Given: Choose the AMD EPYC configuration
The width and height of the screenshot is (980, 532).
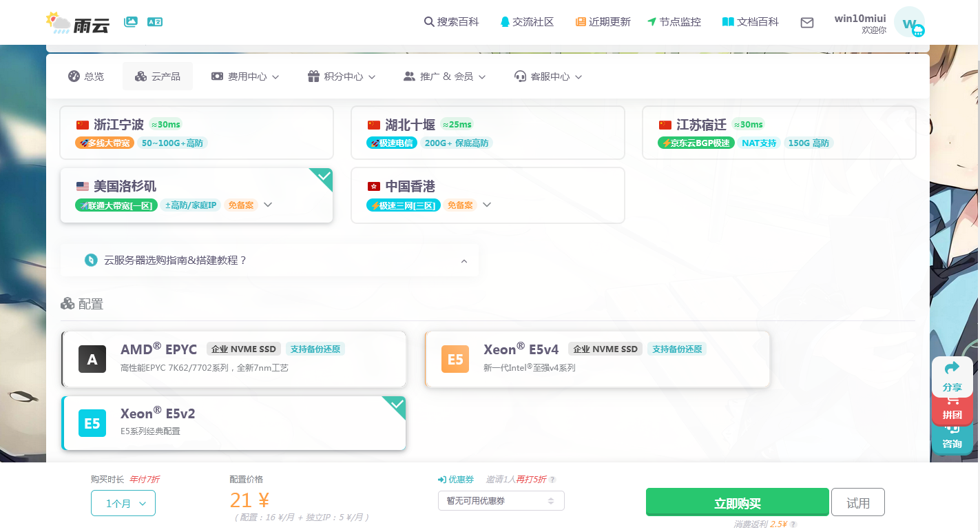Looking at the screenshot, I should click(x=233, y=359).
